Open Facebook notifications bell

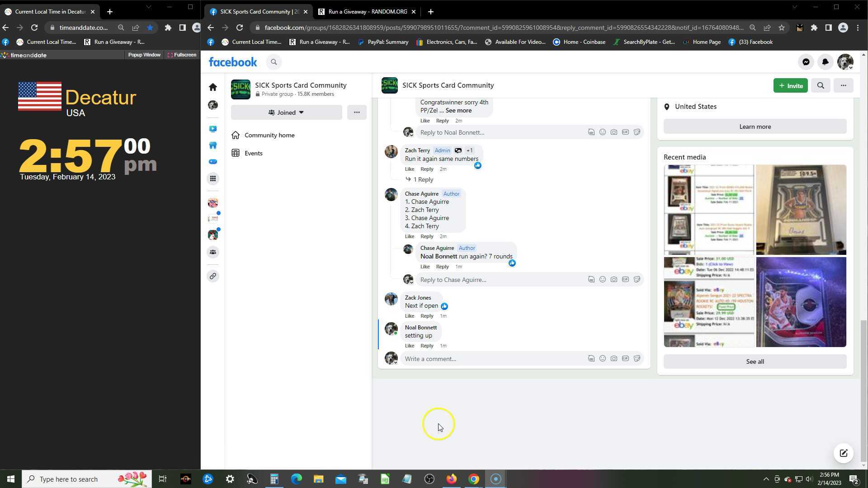(x=825, y=62)
